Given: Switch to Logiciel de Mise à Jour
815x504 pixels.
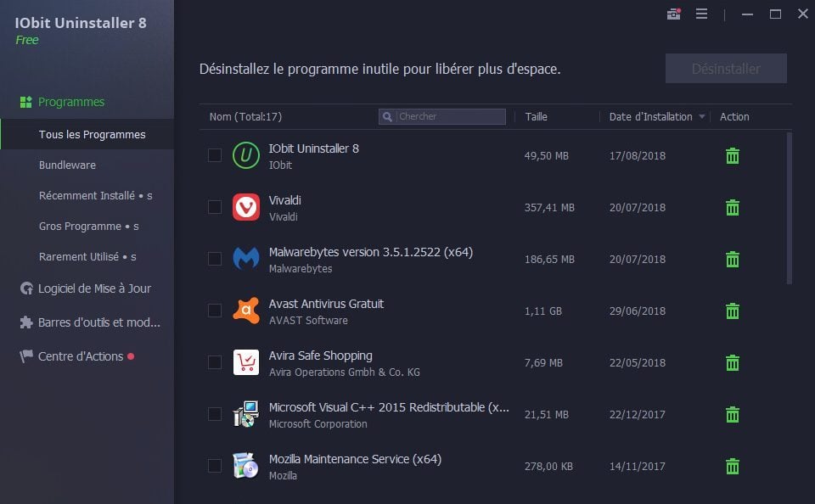Looking at the screenshot, I should point(94,288).
